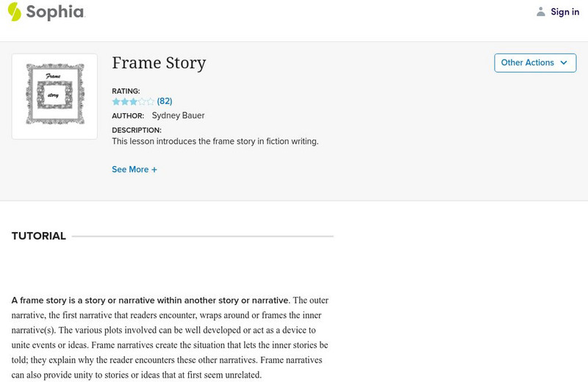Click the RATING label
588x382 pixels.
126,91
